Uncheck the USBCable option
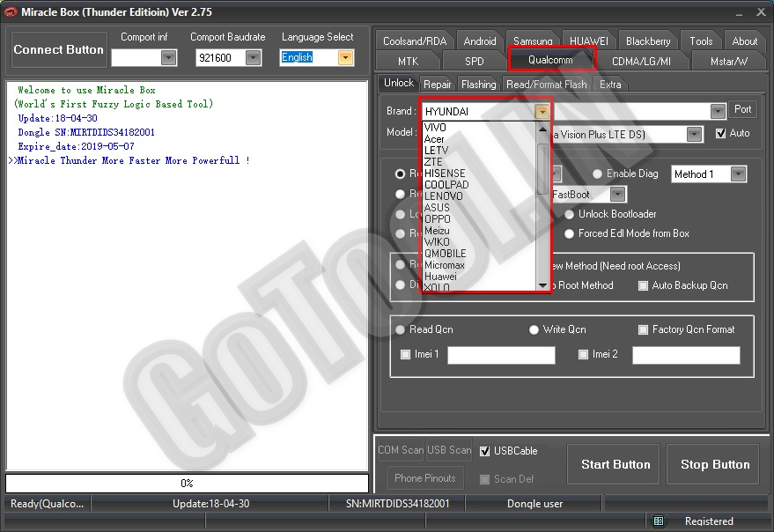The height and width of the screenshot is (532, 774). [x=484, y=451]
